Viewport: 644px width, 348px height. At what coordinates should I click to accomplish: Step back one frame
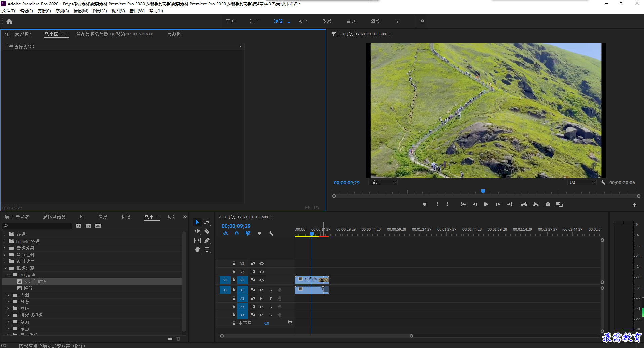475,204
